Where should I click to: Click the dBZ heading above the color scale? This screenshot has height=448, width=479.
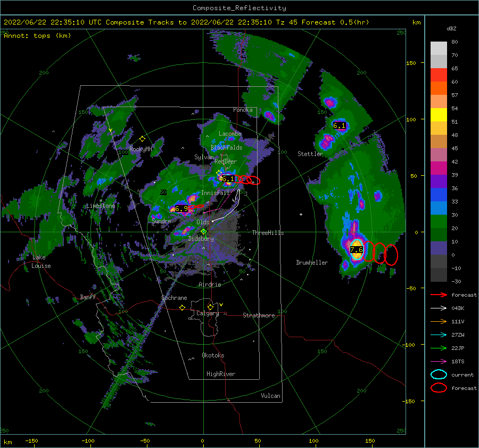click(451, 28)
